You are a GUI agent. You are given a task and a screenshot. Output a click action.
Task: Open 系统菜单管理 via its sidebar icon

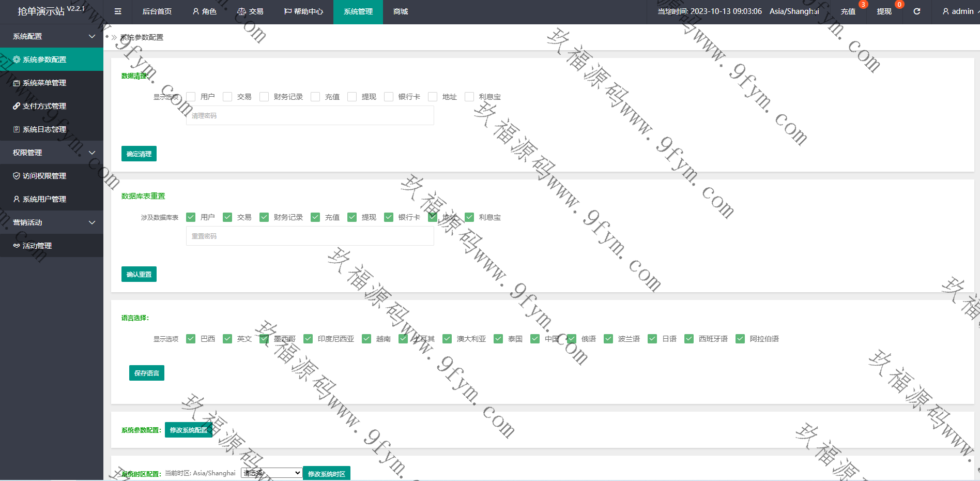pos(17,83)
